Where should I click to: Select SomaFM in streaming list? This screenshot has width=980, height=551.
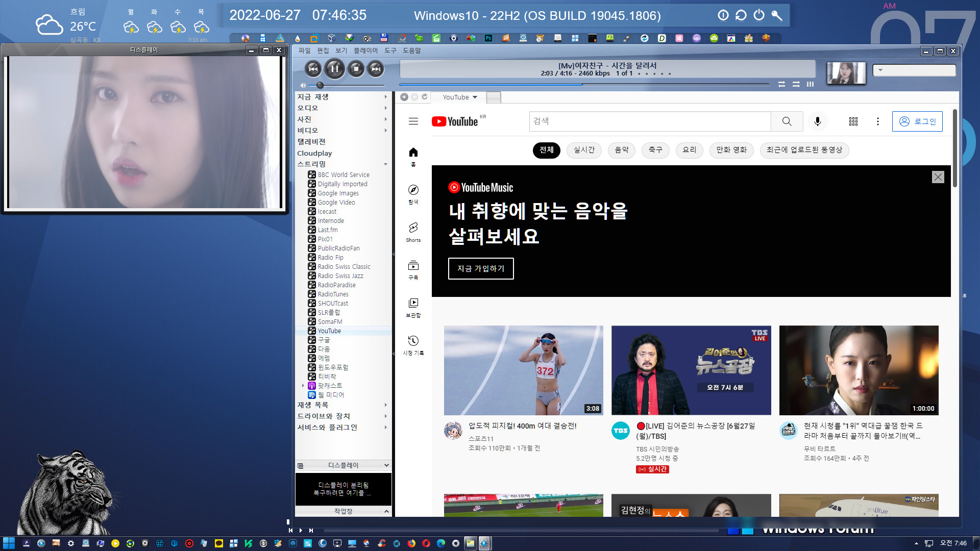pos(330,322)
